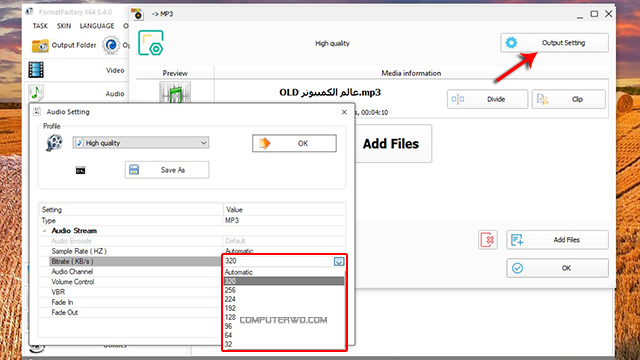The width and height of the screenshot is (640, 360).
Task: Click OK in Audio Setting dialog
Action: [294, 143]
